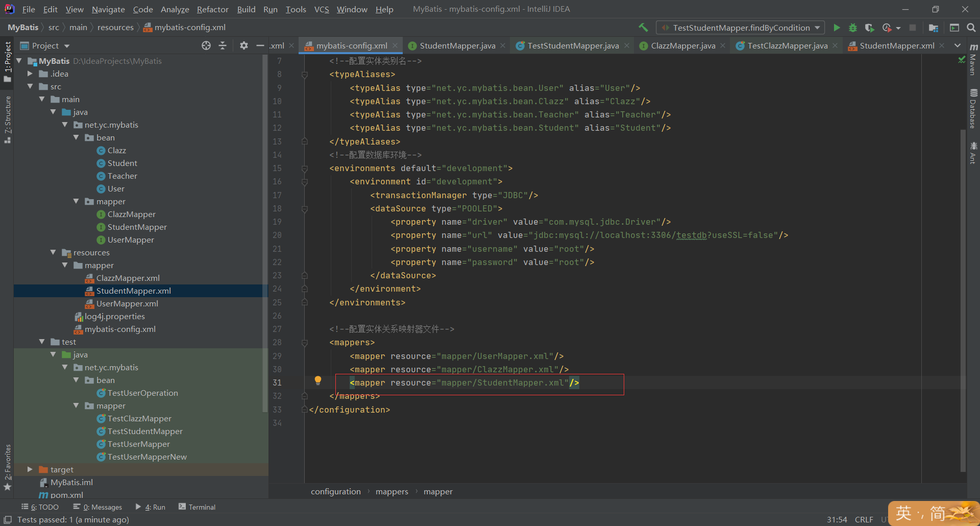Viewport: 980px width, 526px height.
Task: Switch to TestStudentMapper.java tab
Action: click(x=573, y=45)
